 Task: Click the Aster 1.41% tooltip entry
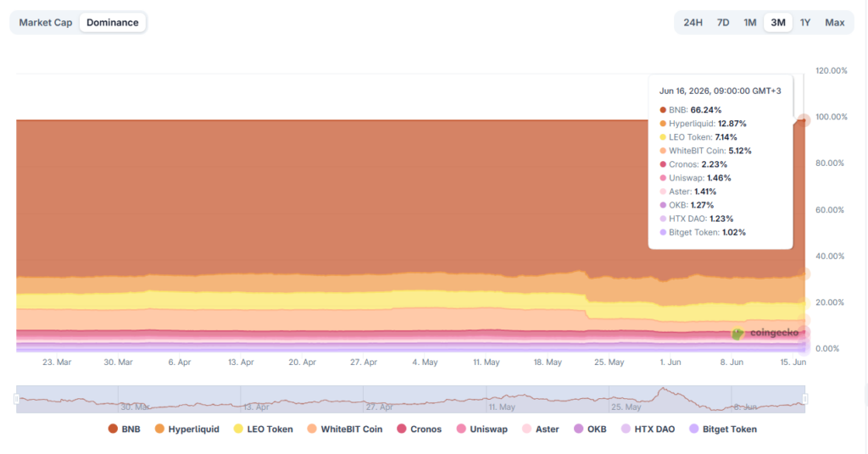(x=688, y=191)
